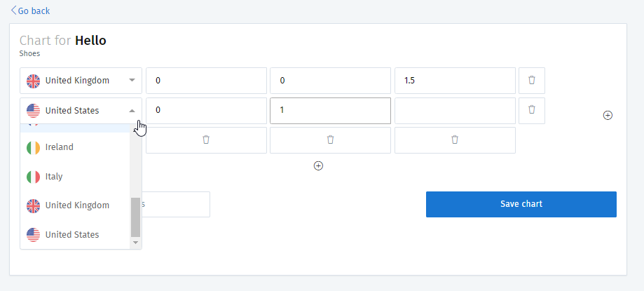Remove third column using its trash icon

click(455, 140)
